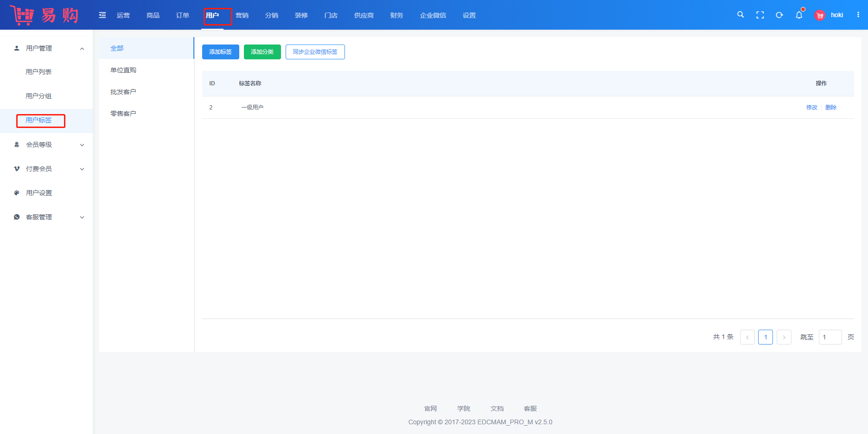Click the Yigou shopping cart logo
Viewport: 868px width, 434px height.
click(x=44, y=15)
